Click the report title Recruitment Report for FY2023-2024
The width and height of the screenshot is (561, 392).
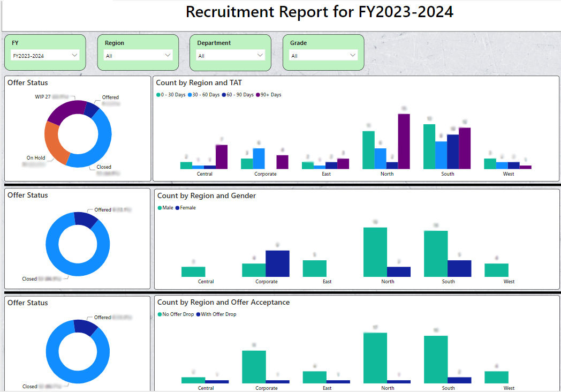tap(320, 12)
